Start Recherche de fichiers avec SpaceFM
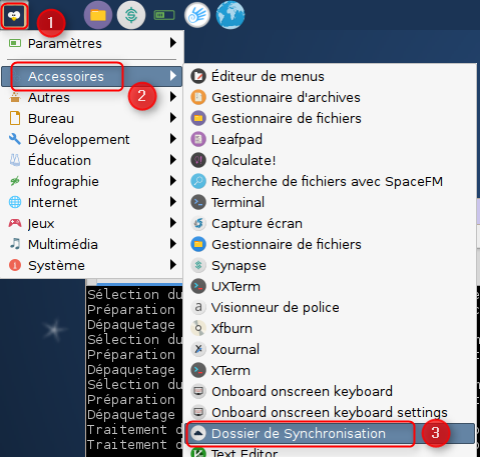The height and width of the screenshot is (457, 480). (330, 181)
